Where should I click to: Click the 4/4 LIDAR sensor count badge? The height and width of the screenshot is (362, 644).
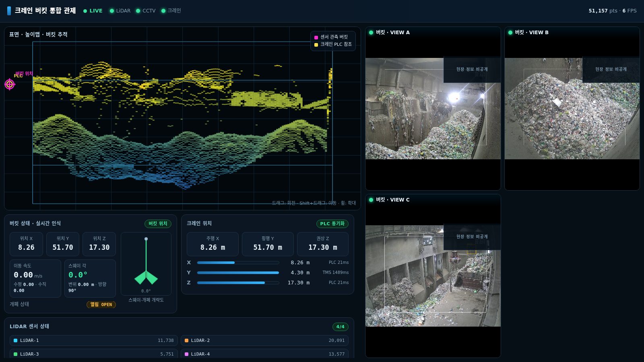[341, 327]
